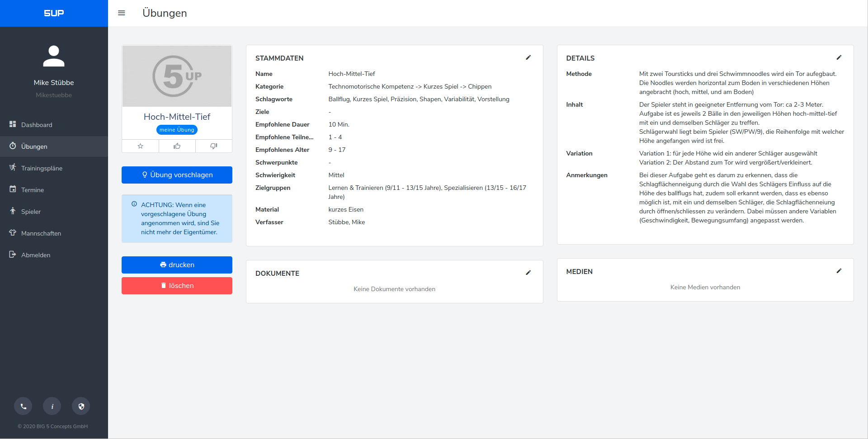Edit Details section pencil icon

[x=839, y=57]
